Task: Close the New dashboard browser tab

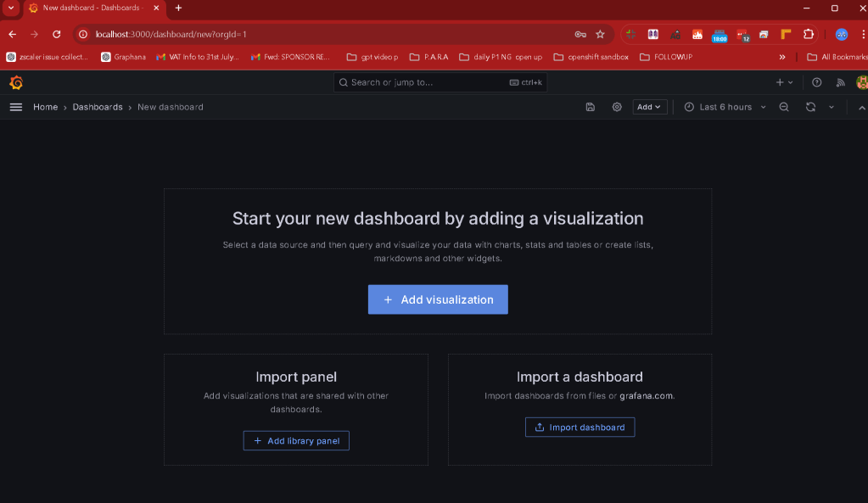Action: click(x=156, y=8)
